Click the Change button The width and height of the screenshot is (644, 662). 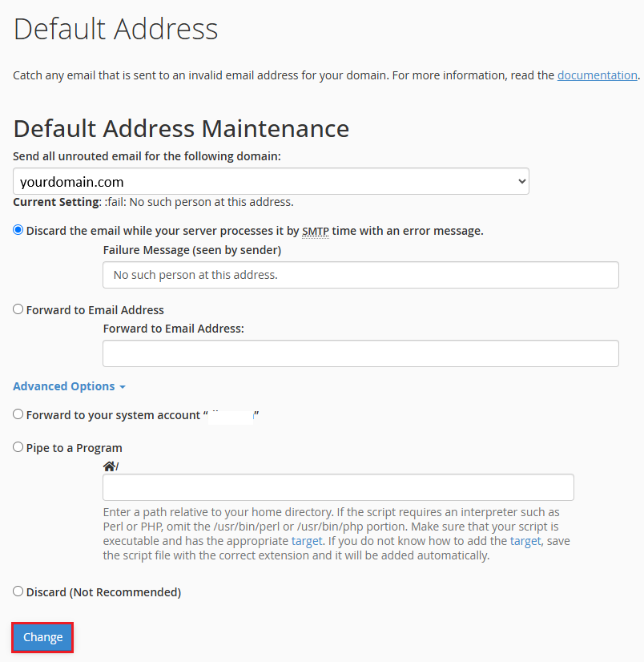42,637
